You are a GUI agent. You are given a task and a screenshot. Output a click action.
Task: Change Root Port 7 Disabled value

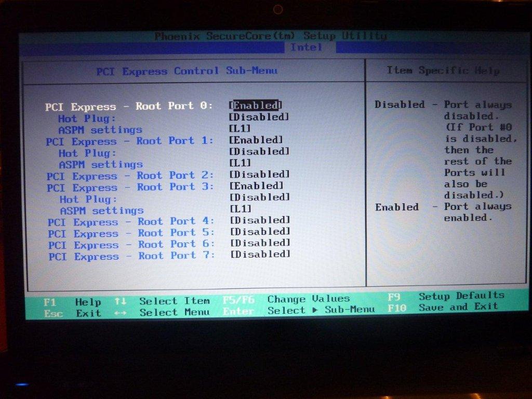[x=261, y=254]
